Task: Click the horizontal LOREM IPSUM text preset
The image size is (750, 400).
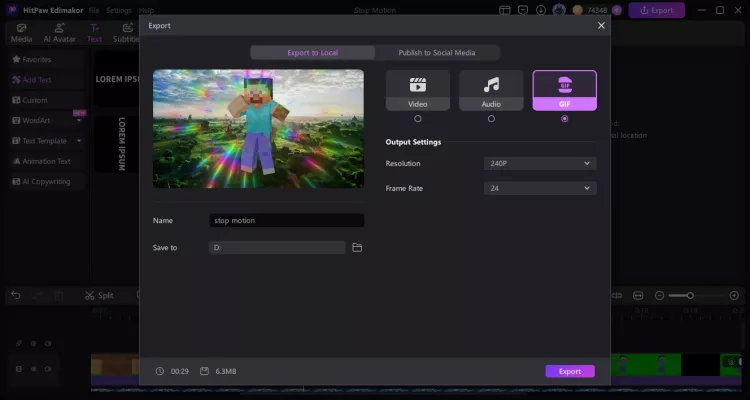Action: tap(117, 79)
